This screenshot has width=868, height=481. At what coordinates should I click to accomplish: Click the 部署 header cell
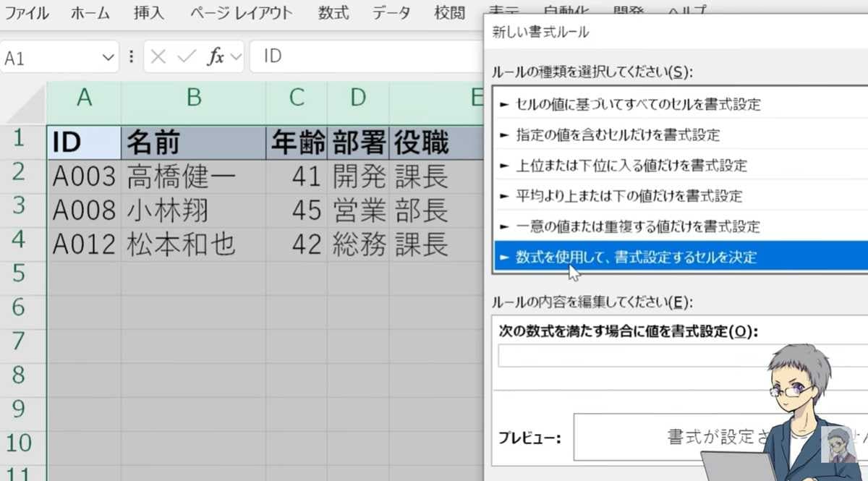pos(358,142)
